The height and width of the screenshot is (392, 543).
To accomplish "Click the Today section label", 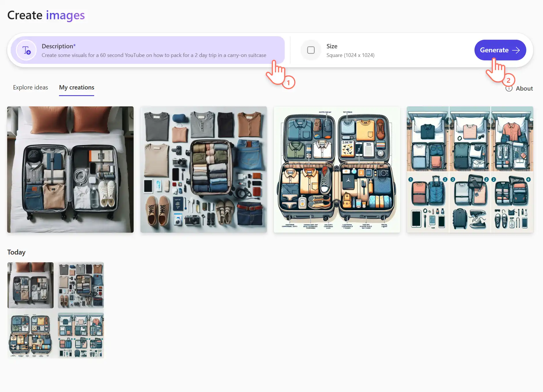I will pyautogui.click(x=16, y=252).
